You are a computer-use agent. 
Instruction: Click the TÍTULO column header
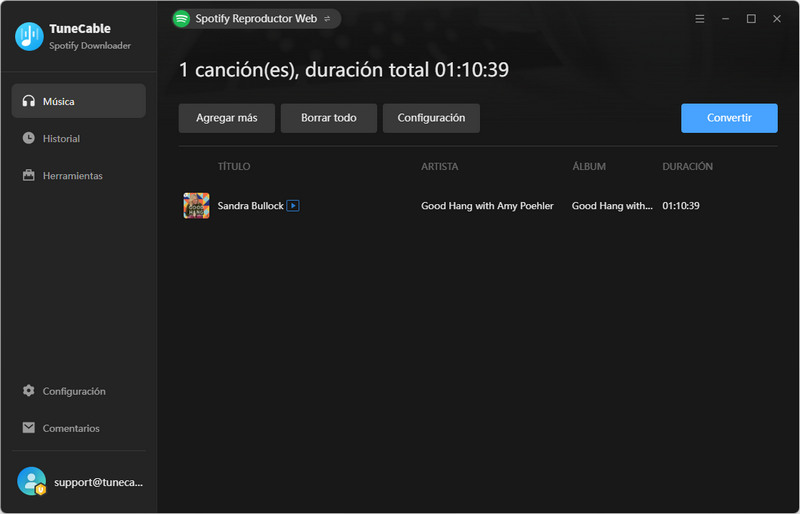coord(234,166)
